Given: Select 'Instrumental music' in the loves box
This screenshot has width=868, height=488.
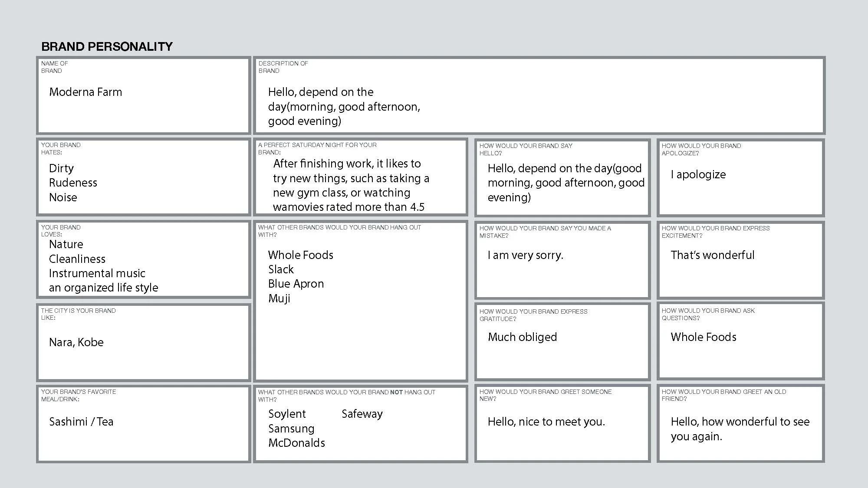Looking at the screenshot, I should pos(97,273).
